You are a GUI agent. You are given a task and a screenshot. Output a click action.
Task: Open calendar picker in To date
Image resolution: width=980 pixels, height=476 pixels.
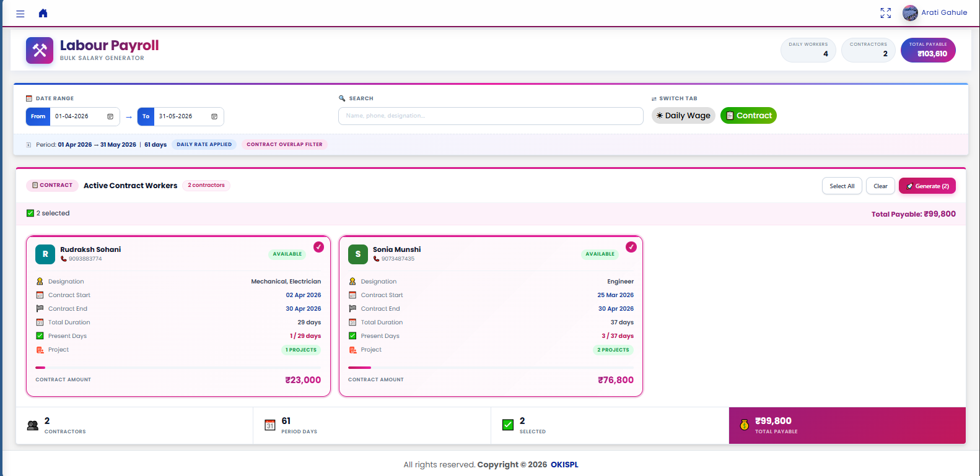[214, 116]
